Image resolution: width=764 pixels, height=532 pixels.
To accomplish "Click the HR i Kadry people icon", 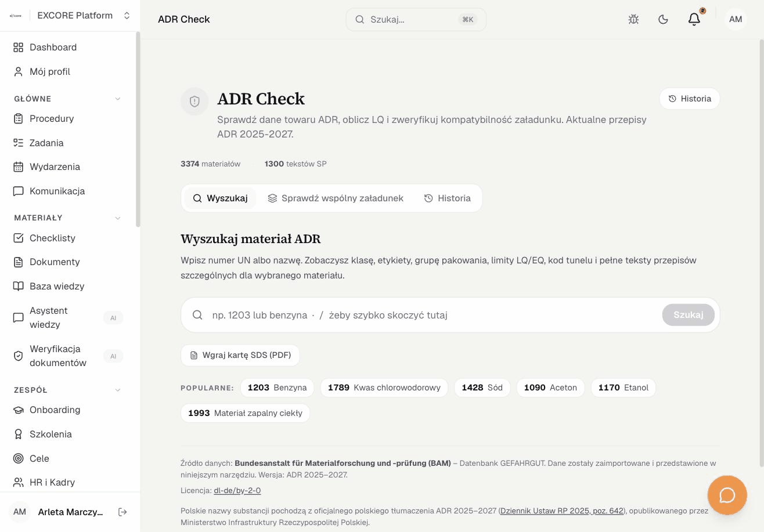I will click(x=19, y=482).
